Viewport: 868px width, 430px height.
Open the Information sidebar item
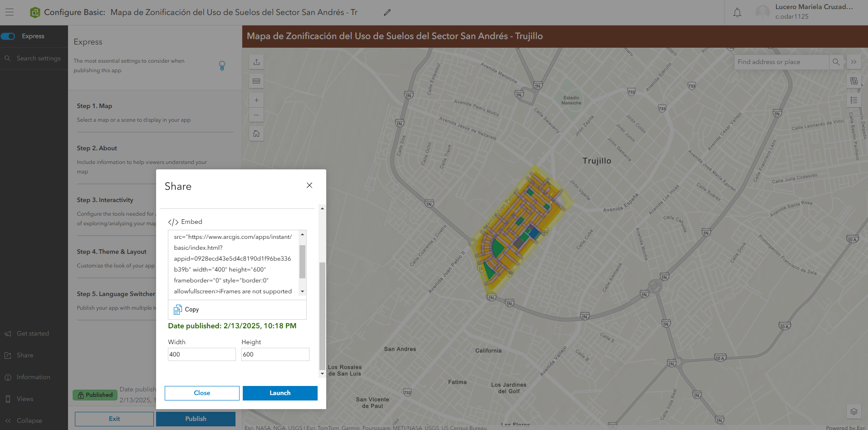tap(33, 377)
